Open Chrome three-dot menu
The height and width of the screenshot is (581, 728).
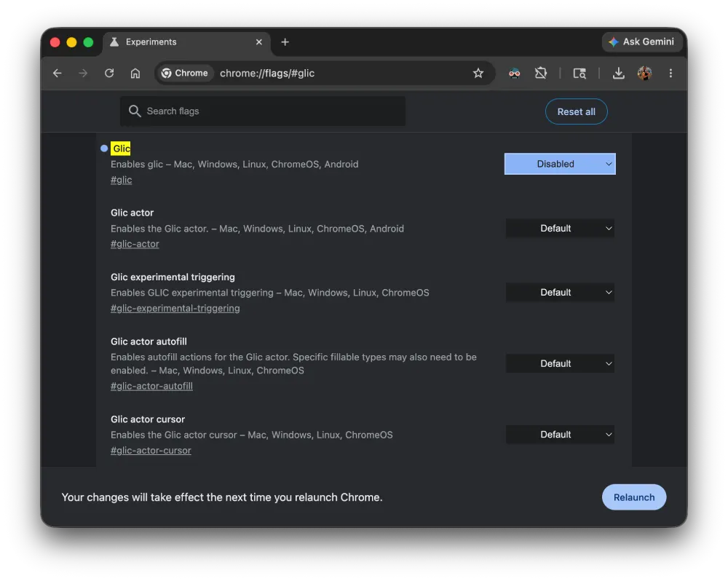click(670, 74)
